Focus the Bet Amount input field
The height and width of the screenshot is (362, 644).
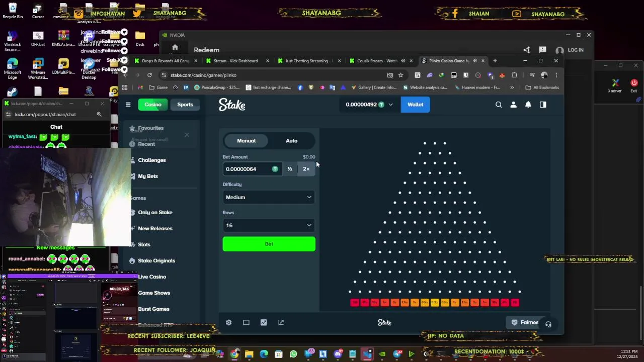tap(252, 169)
